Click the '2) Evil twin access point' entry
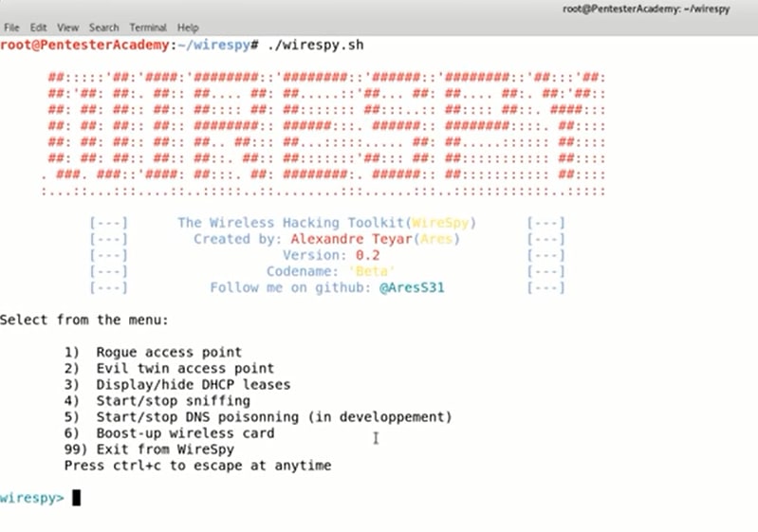Viewport: 758px width, 532px height. click(169, 368)
